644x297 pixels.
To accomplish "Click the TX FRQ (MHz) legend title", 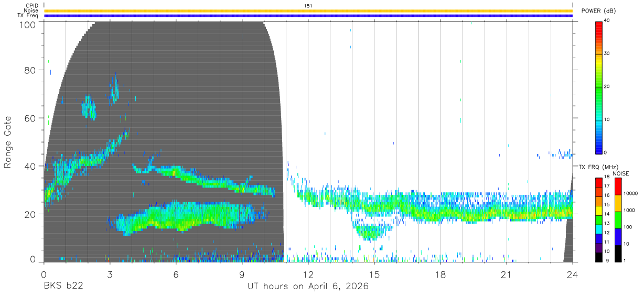I will tap(597, 167).
